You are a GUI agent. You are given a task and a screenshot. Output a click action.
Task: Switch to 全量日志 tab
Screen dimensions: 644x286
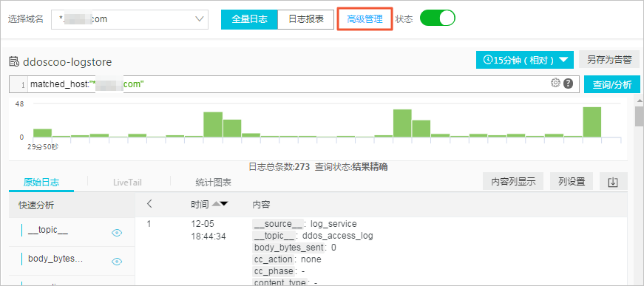coord(249,19)
